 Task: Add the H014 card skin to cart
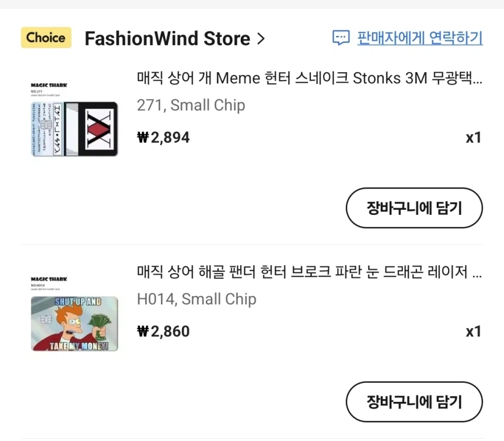coord(414,401)
